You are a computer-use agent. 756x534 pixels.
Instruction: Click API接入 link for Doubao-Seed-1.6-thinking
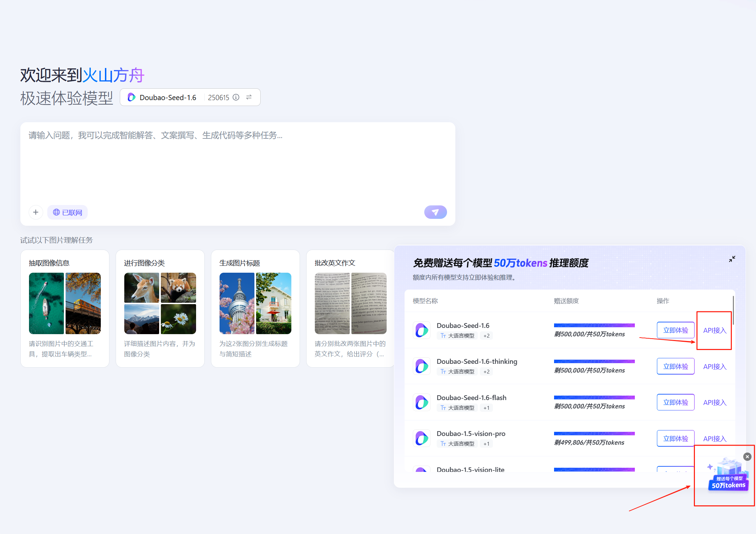point(715,367)
